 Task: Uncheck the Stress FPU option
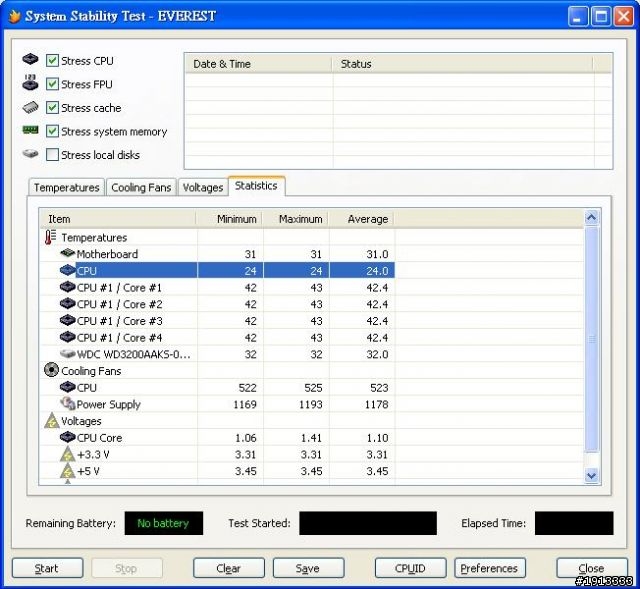click(x=52, y=84)
